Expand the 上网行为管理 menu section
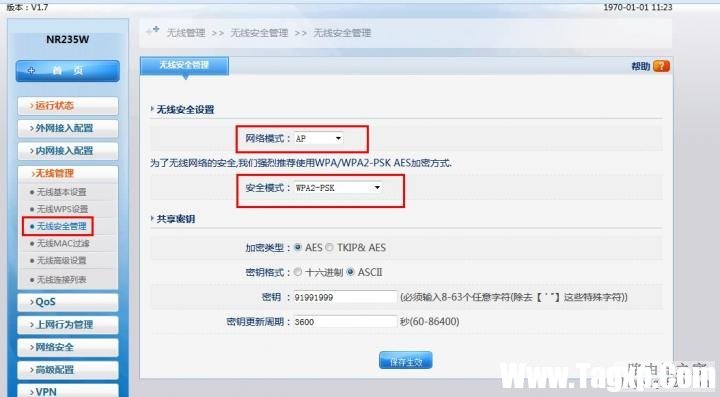This screenshot has height=397, width=720. [x=68, y=325]
